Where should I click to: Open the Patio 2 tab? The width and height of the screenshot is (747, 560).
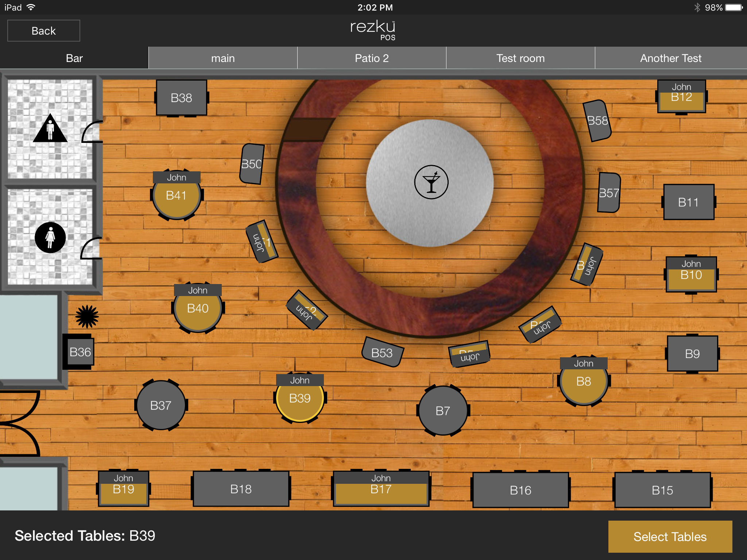[372, 58]
